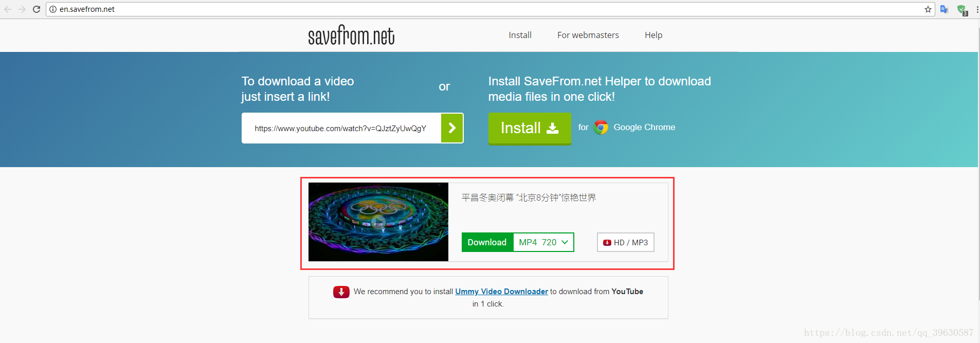Click the red Ummy download icon
Viewport: 980px width, 343px height.
341,292
